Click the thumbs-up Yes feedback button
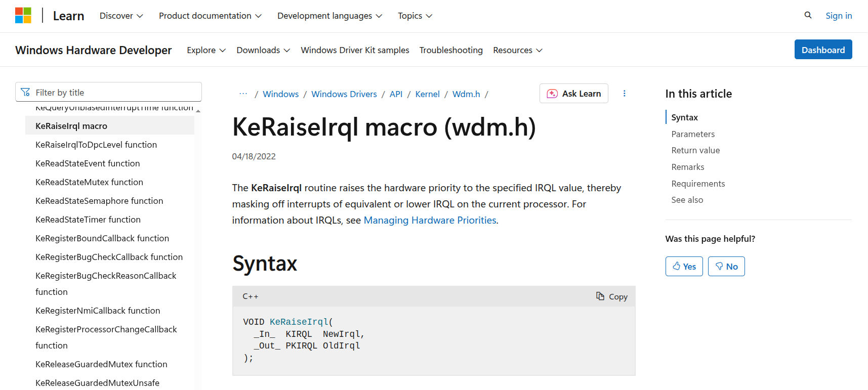 click(684, 266)
